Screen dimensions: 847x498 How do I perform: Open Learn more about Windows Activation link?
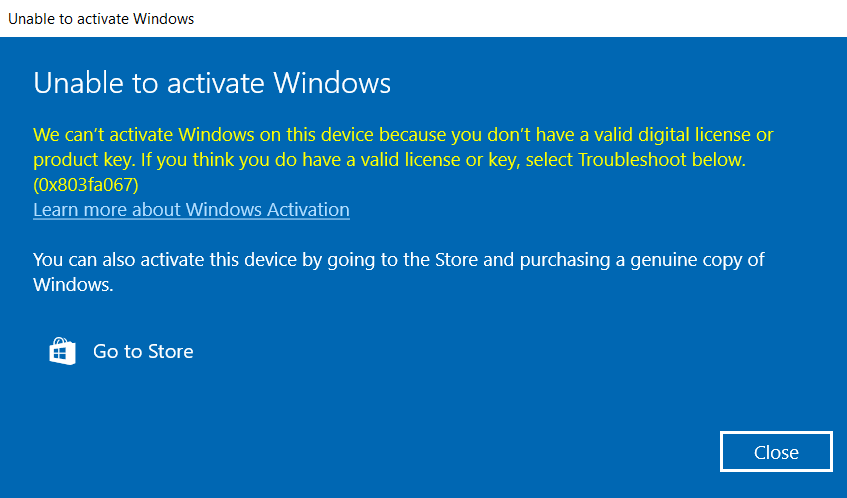pyautogui.click(x=191, y=210)
